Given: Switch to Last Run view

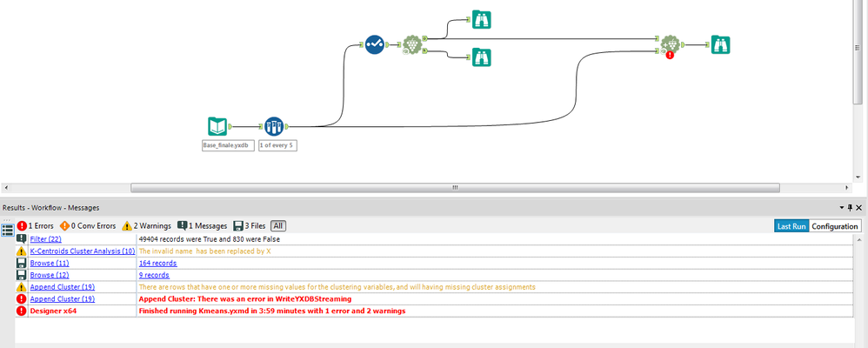Looking at the screenshot, I should pyautogui.click(x=791, y=226).
